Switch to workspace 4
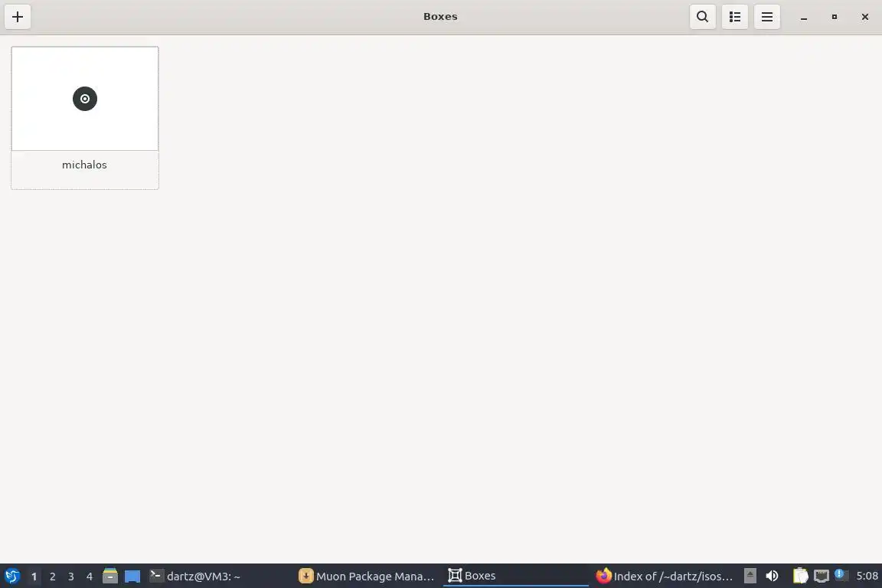 90,577
